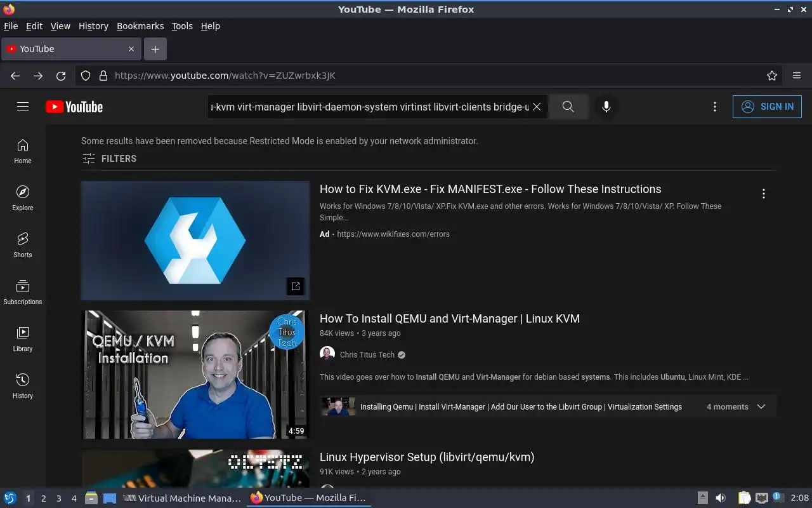Click the SIGN IN button
Viewport: 812px width, 508px height.
pos(767,107)
